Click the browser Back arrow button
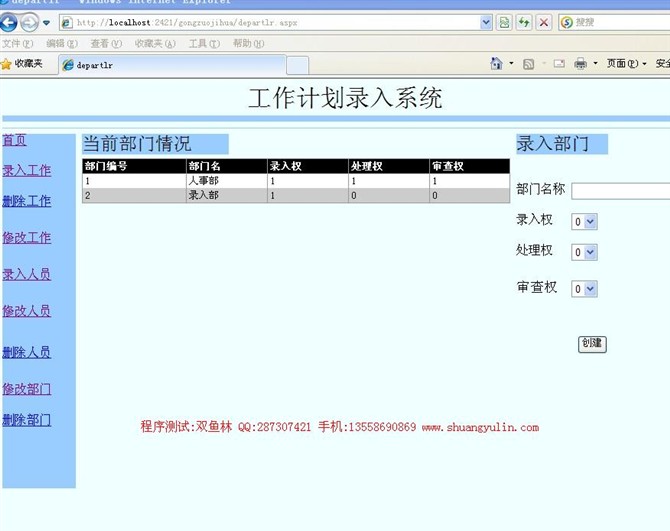 pyautogui.click(x=9, y=23)
